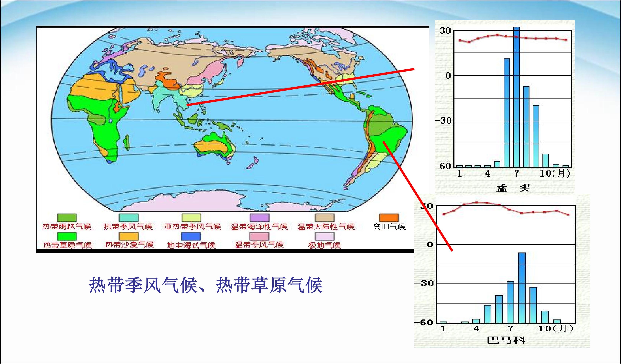Viewport: 621px width, 364px height.
Task: Click the 热带季风气候 cyan legend swatch
Action: click(x=129, y=218)
